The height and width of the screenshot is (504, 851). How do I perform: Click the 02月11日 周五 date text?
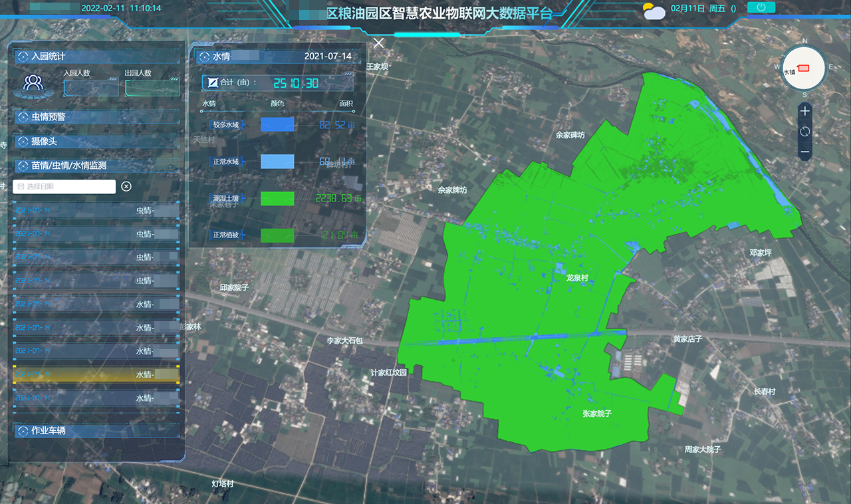[x=698, y=9]
